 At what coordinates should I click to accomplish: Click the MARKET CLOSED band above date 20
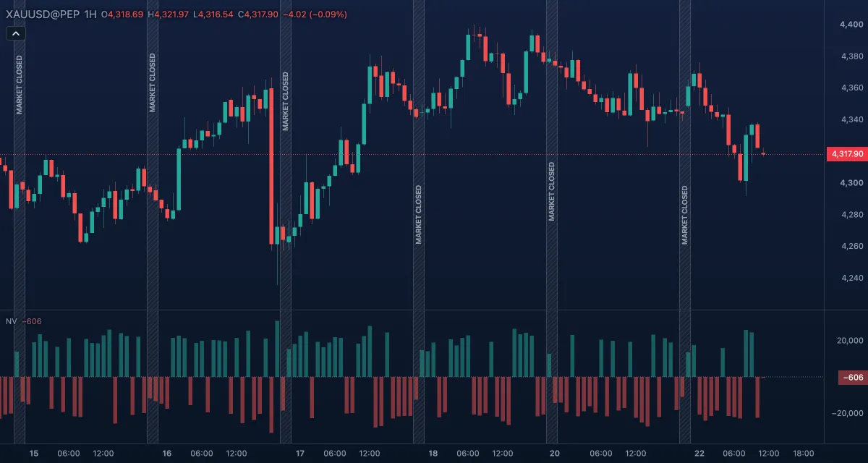[x=552, y=221]
